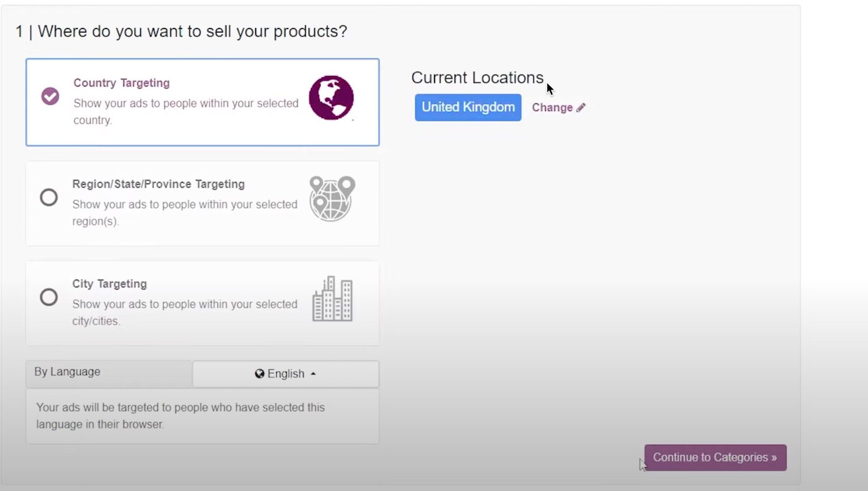
Task: Click the globe with map pins icon
Action: (332, 198)
